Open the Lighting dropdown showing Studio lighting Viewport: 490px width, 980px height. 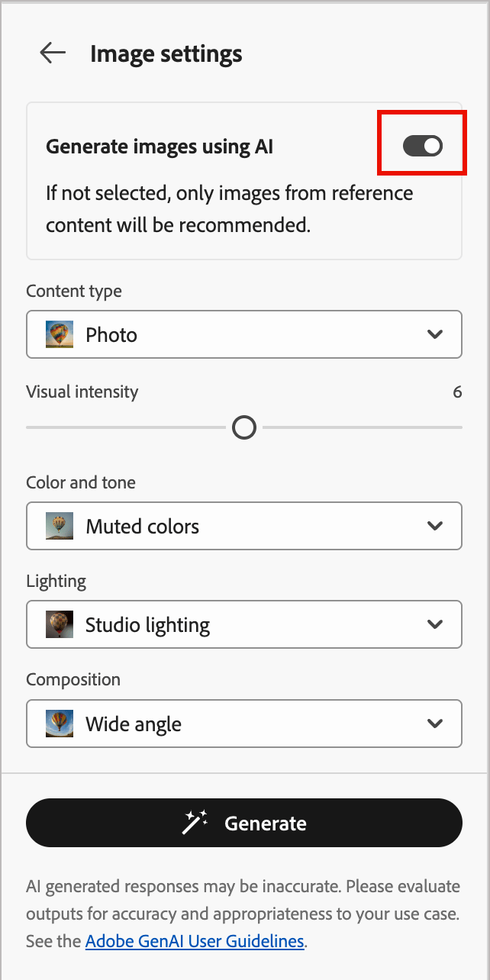pos(244,624)
